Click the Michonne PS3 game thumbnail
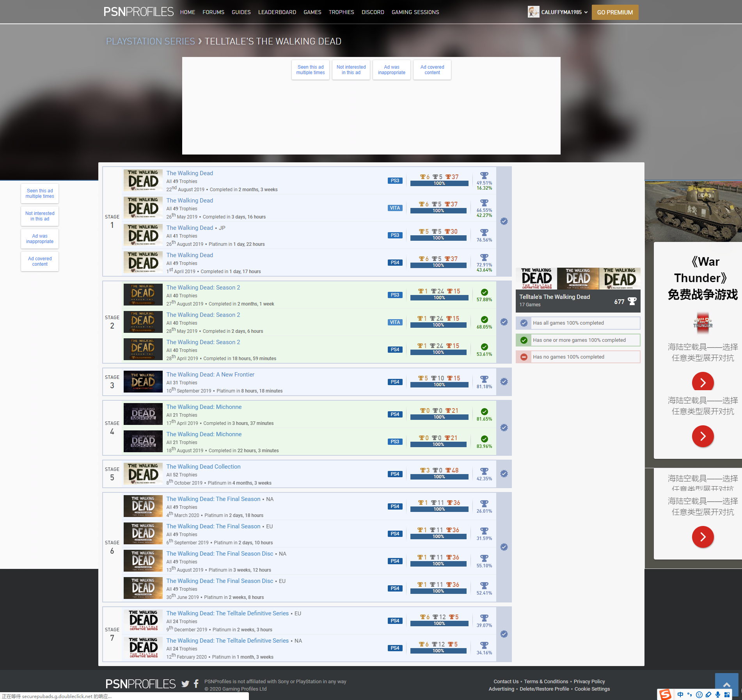The height and width of the screenshot is (700, 742). coord(143,441)
